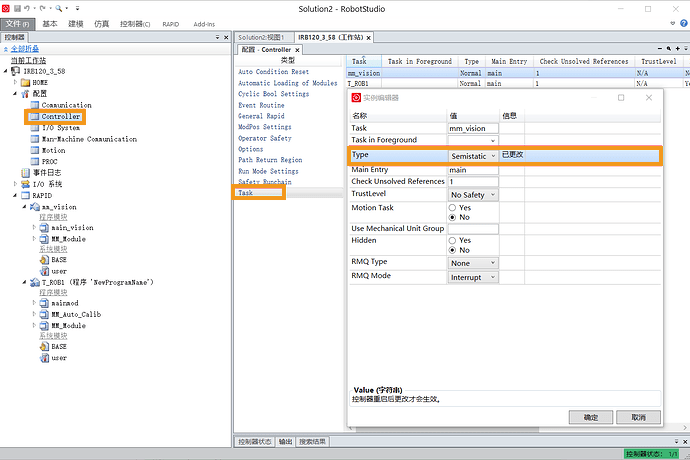
Task: Select No for Motion Task
Action: click(x=454, y=217)
